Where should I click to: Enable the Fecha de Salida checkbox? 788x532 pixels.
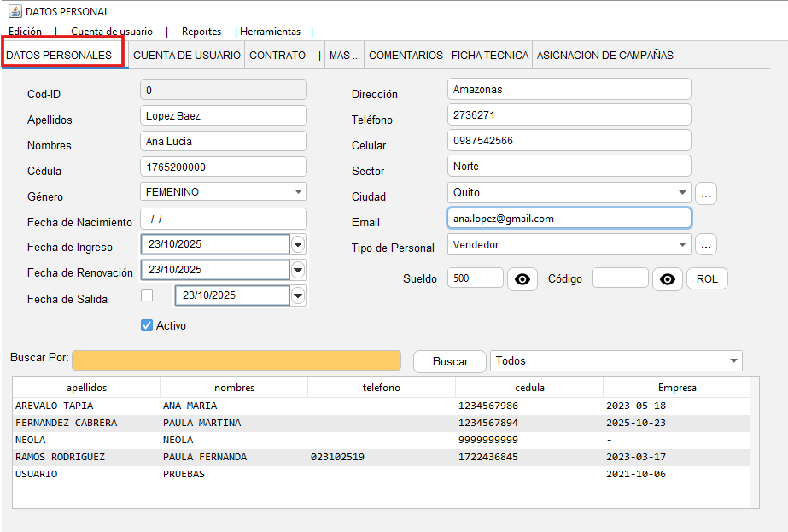147,295
